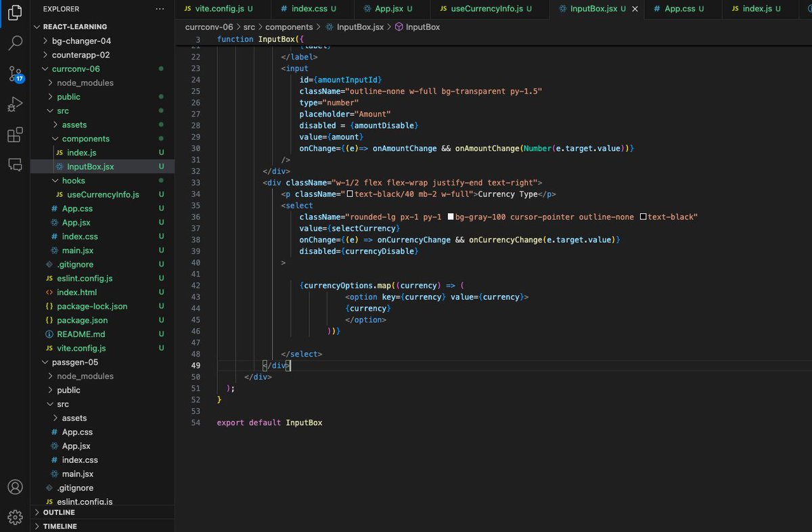The image size is (812, 532).
Task: Click the placeholder="Amount" code line
Action: pyautogui.click(x=345, y=114)
